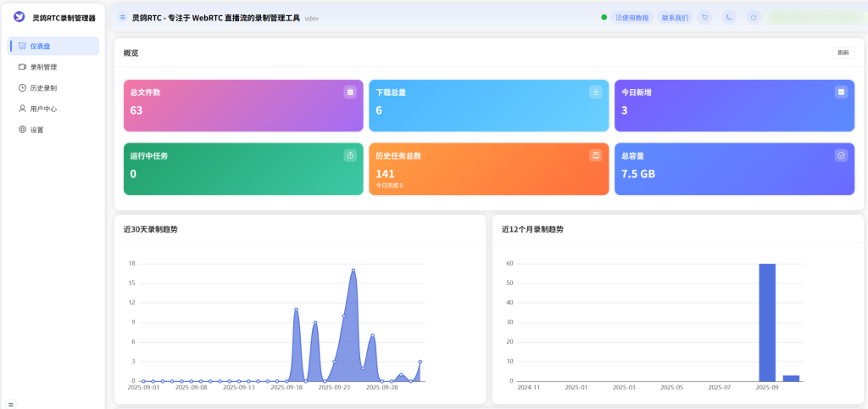Click the 联系我们 button

[675, 17]
